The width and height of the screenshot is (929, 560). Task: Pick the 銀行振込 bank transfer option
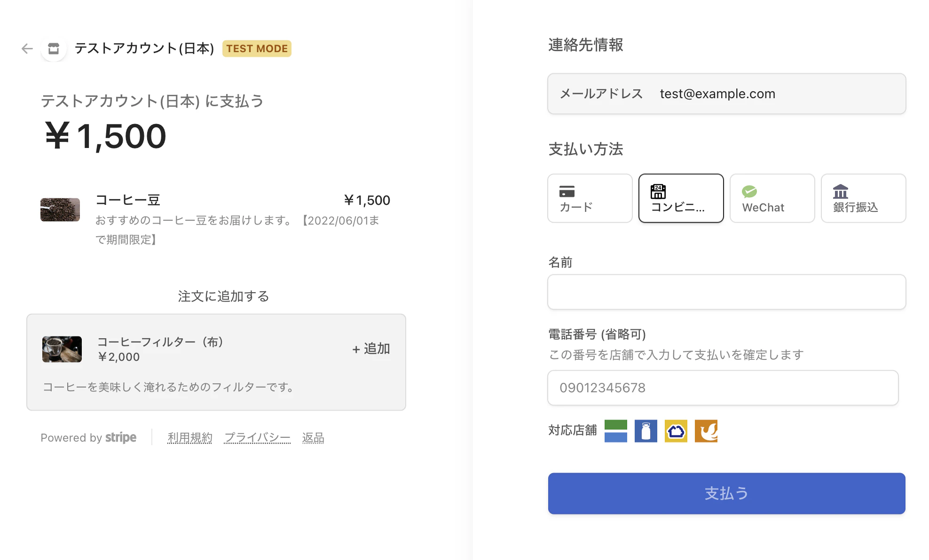863,198
